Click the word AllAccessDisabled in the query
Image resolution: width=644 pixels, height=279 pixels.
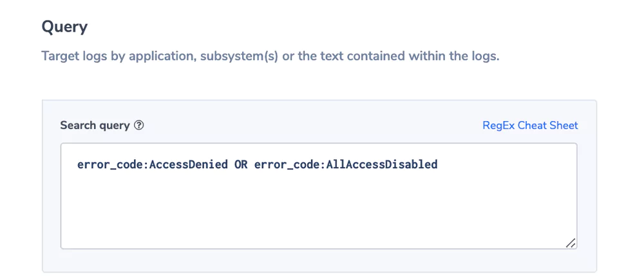(382, 165)
